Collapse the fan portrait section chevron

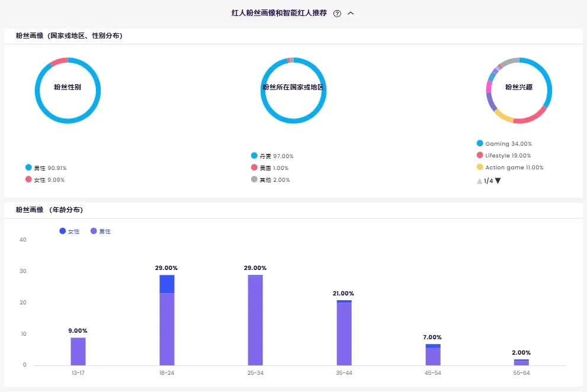click(351, 14)
